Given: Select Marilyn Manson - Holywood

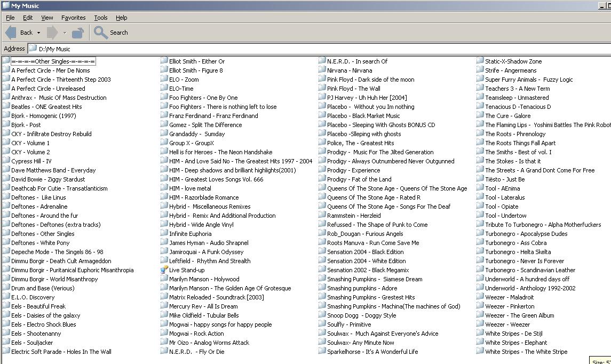Looking at the screenshot, I should click(x=204, y=279).
